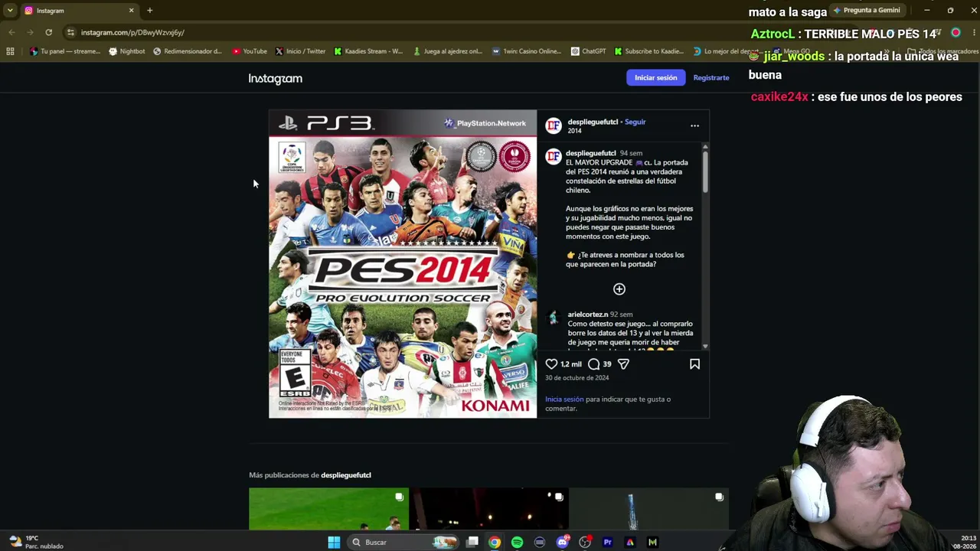This screenshot has width=980, height=551.
Task: Open arielcortez.n's username link
Action: click(x=588, y=315)
